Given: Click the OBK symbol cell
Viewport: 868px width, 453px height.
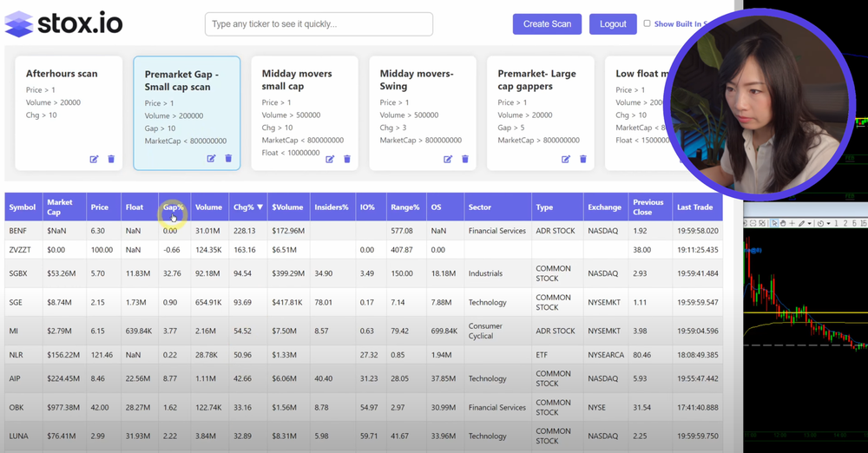Looking at the screenshot, I should 23,408.
